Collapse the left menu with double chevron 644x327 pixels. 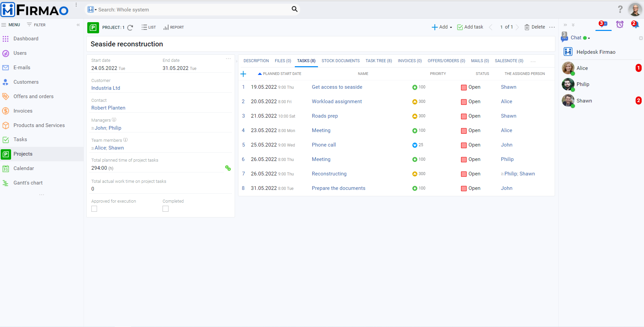78,25
